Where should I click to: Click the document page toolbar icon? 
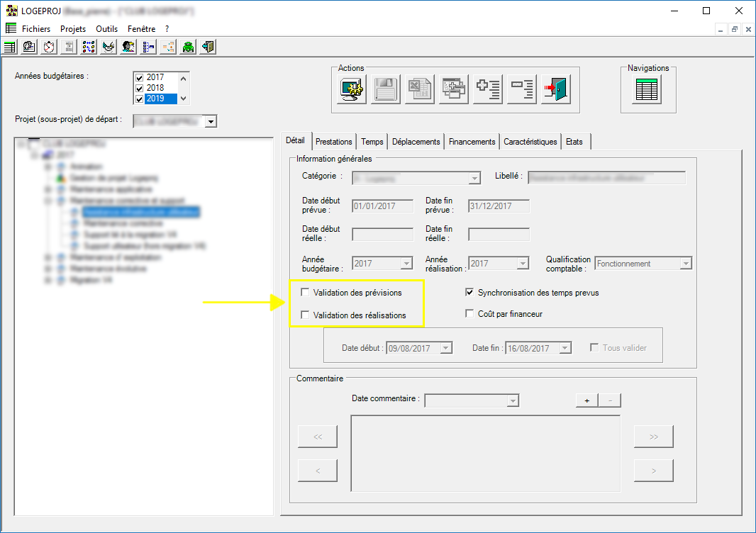[69, 47]
